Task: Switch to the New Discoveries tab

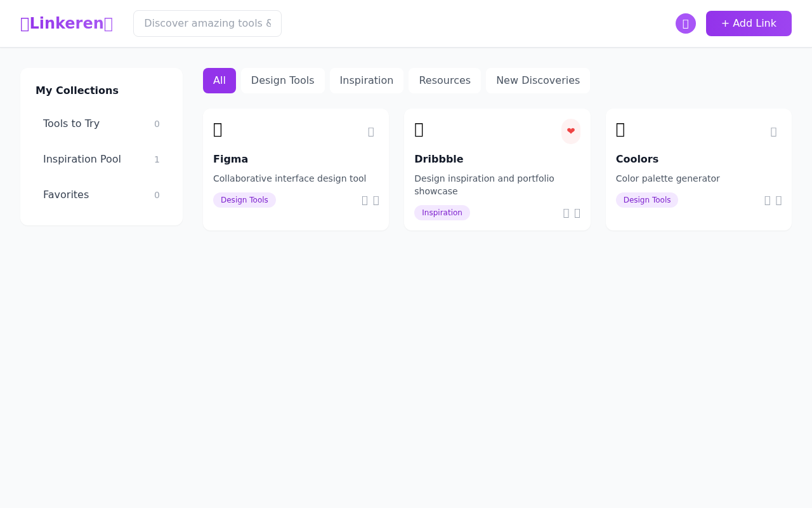Action: click(x=538, y=80)
